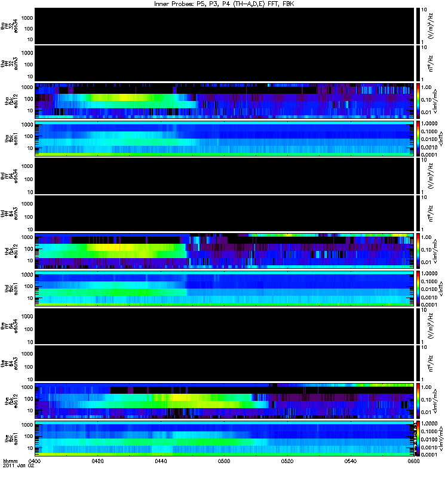Click the 0420 time axis label
This screenshot has width=448, height=478.
(x=97, y=461)
